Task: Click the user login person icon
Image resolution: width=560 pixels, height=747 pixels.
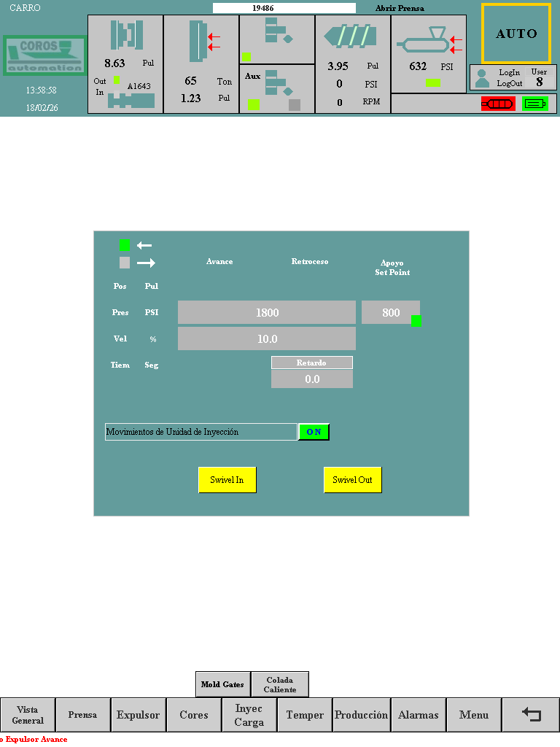Action: tap(482, 78)
